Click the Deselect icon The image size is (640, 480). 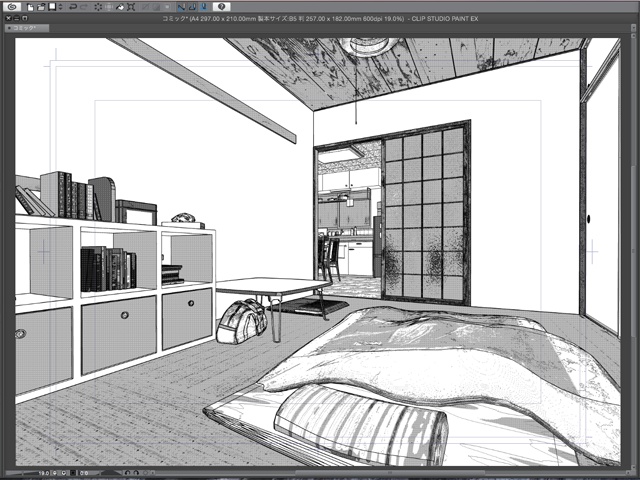pos(146,7)
